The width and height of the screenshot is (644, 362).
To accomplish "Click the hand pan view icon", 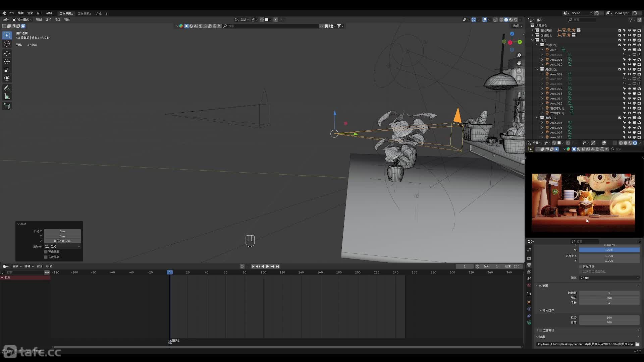I will point(519,63).
